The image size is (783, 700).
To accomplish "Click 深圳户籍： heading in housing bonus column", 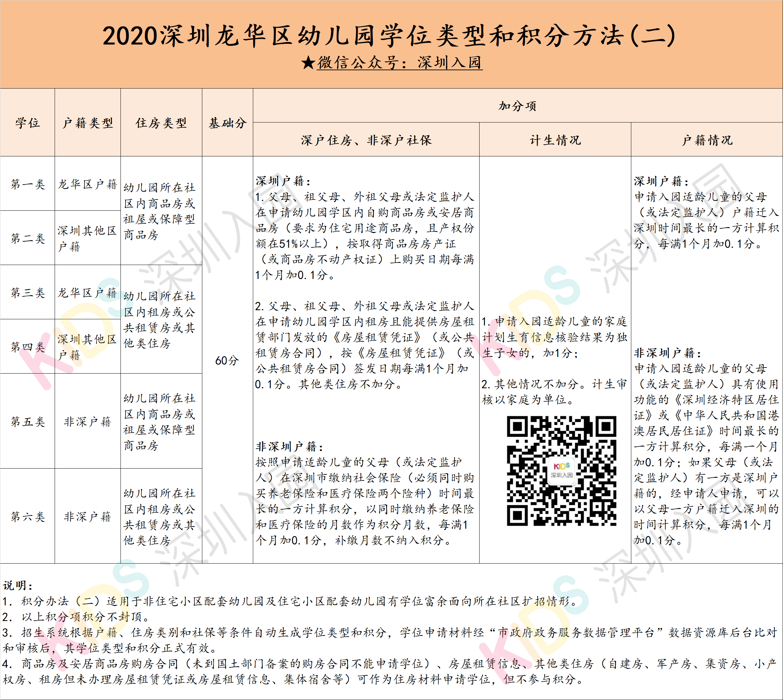I will click(x=284, y=181).
